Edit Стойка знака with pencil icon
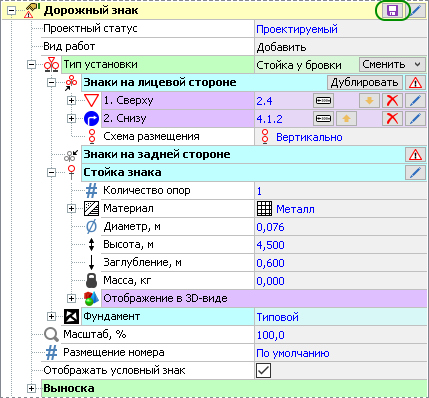The image size is (429, 398). click(415, 173)
